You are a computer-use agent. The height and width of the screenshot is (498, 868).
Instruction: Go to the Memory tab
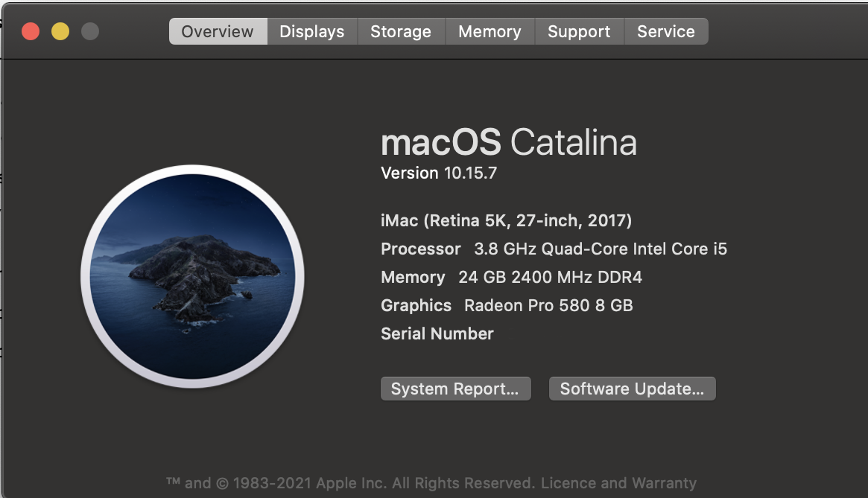(x=490, y=31)
